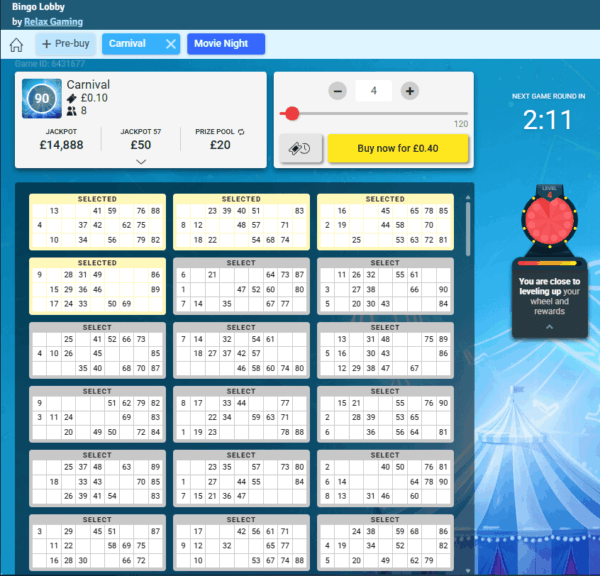Click the Carnival room title text

pyautogui.click(x=88, y=85)
